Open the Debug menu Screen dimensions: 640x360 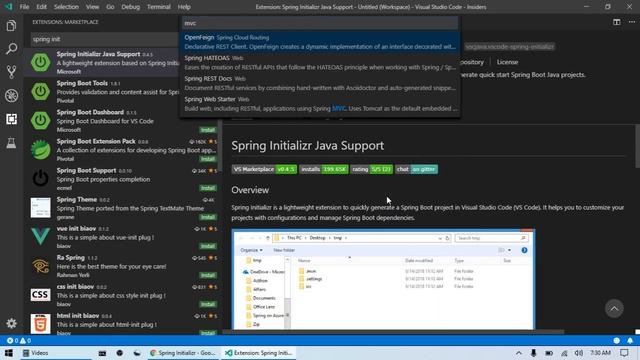131,7
